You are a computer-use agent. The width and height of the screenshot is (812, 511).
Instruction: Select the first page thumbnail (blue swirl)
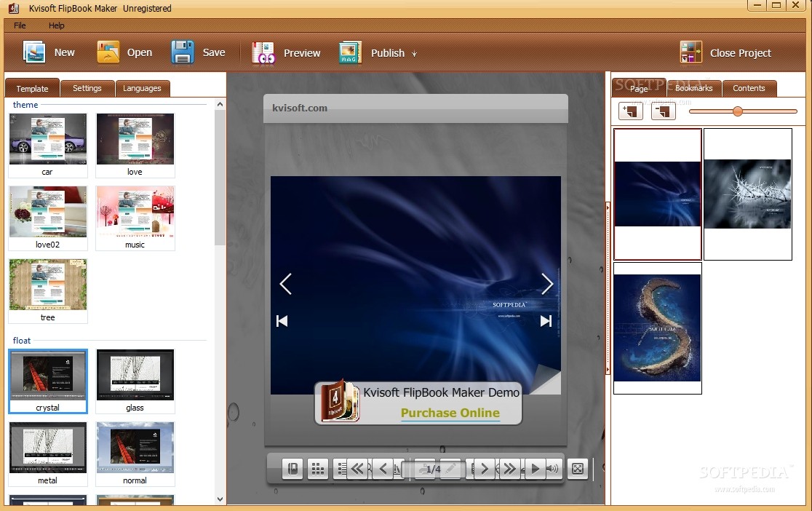658,194
